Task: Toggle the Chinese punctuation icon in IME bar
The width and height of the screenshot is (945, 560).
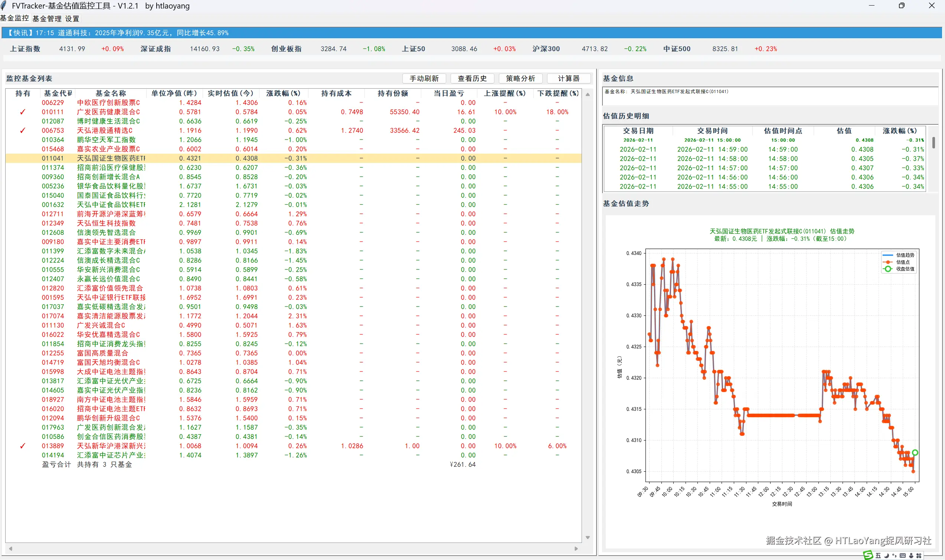Action: coord(895,556)
